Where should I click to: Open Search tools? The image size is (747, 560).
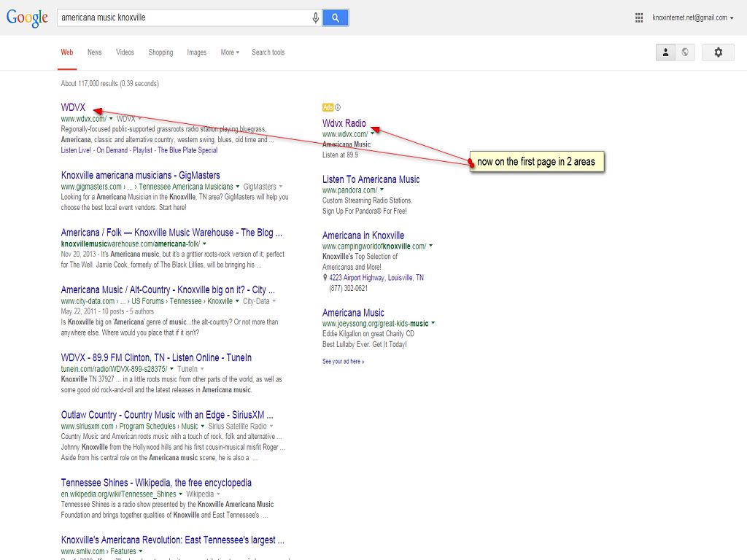pos(268,52)
